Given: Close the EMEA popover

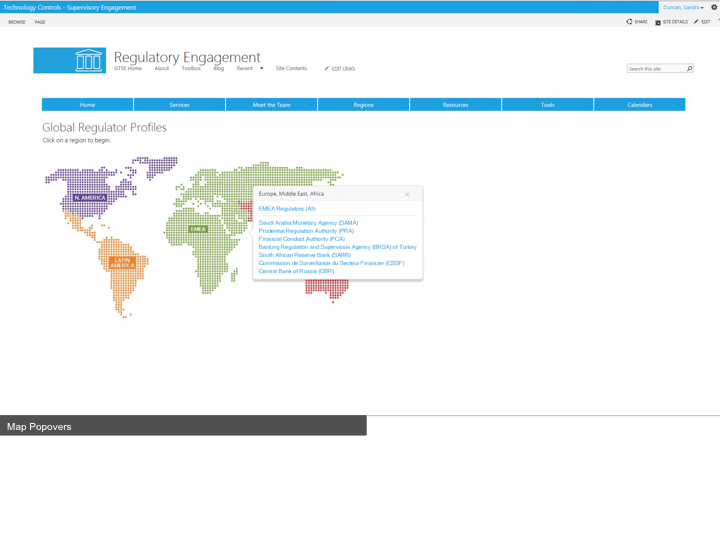Looking at the screenshot, I should (x=407, y=194).
